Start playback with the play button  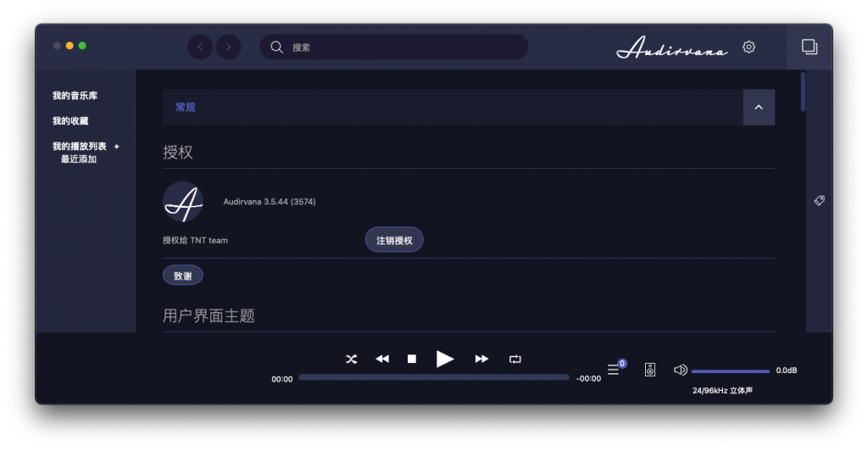tap(444, 359)
